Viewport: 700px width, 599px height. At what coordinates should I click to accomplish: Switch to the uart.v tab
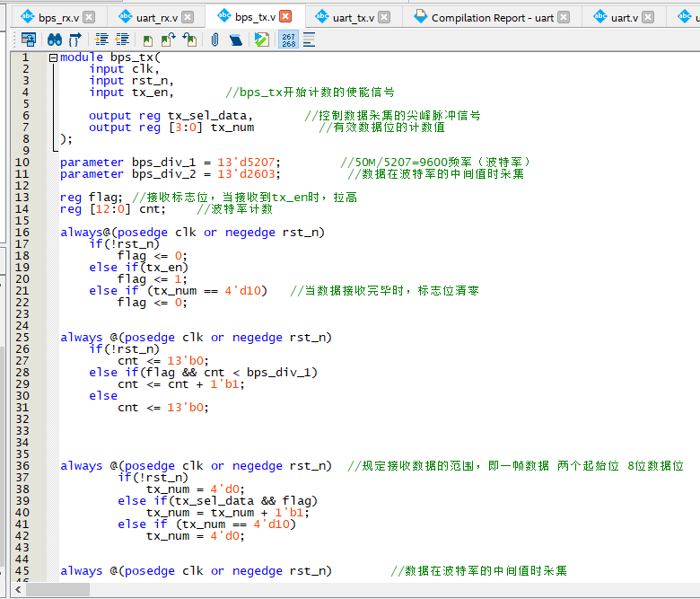pyautogui.click(x=624, y=17)
